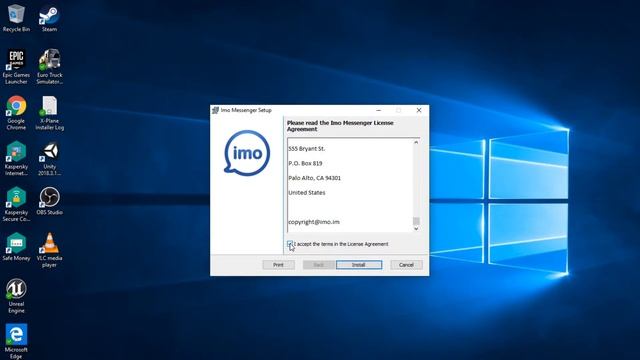Select the VLC media player icon
640x360 pixels.
tap(49, 250)
